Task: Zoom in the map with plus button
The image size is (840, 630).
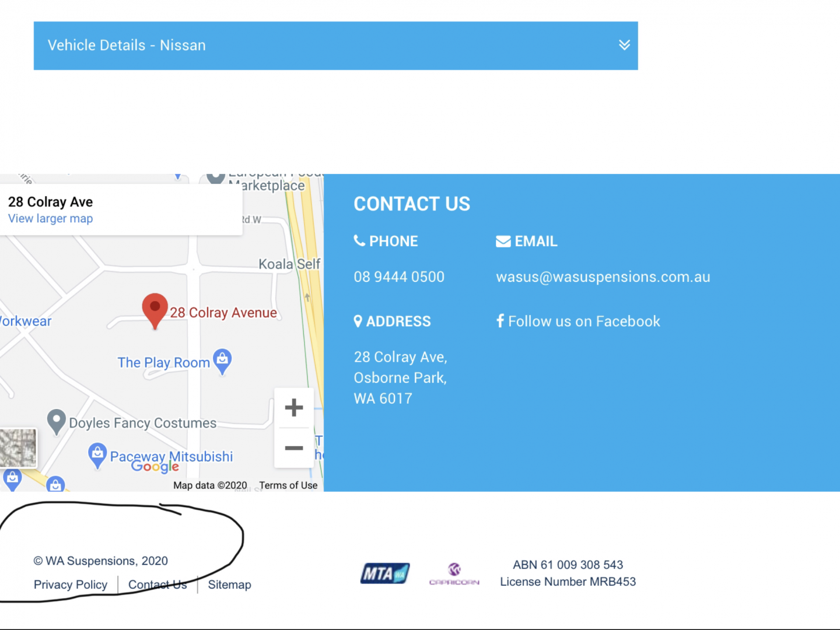Action: (x=294, y=408)
